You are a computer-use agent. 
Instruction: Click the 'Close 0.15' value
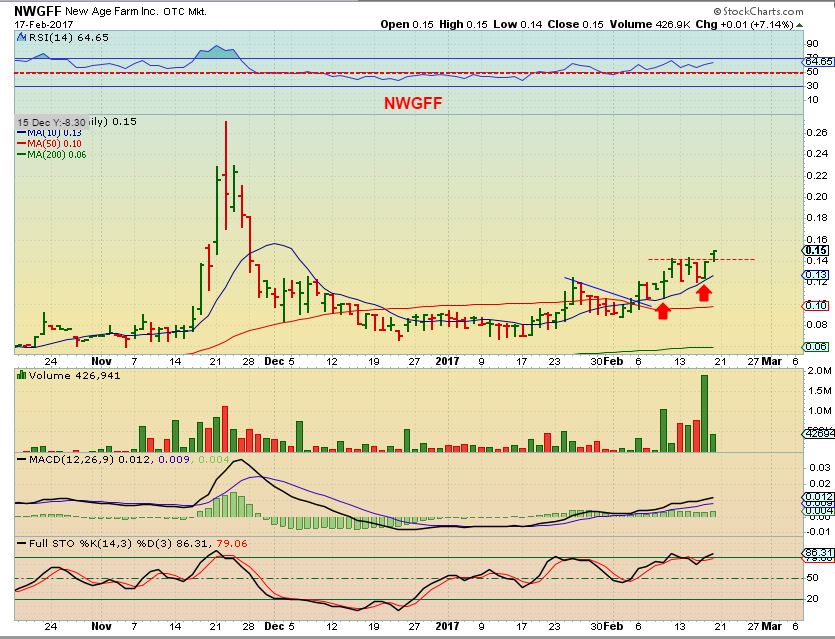[576, 24]
